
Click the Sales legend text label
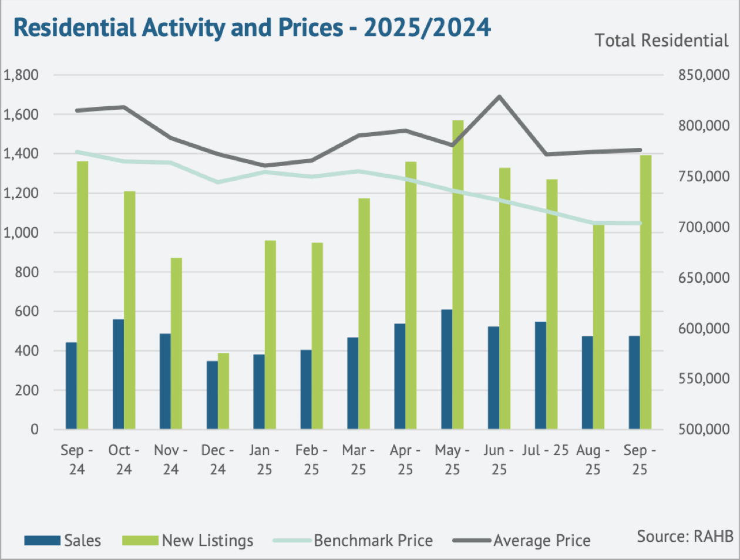click(x=83, y=541)
